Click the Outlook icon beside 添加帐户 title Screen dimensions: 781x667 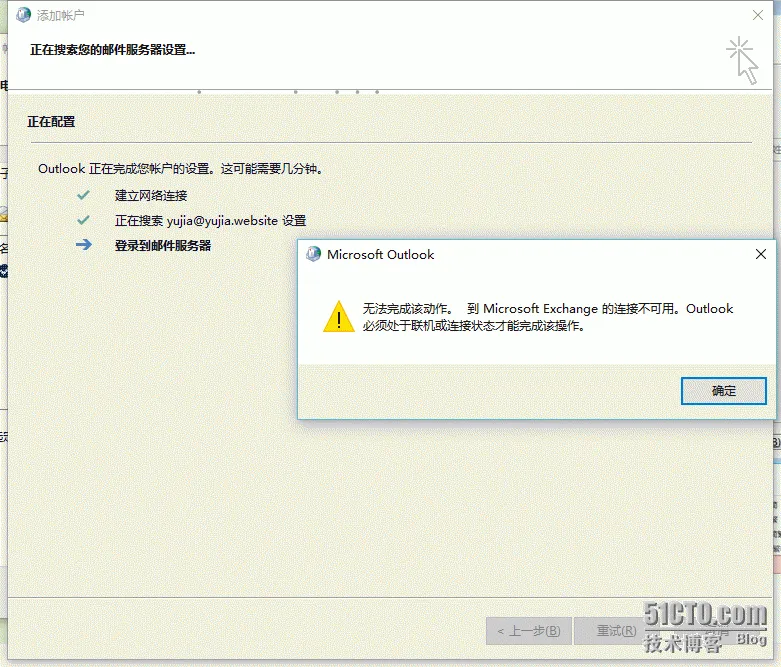coord(23,15)
